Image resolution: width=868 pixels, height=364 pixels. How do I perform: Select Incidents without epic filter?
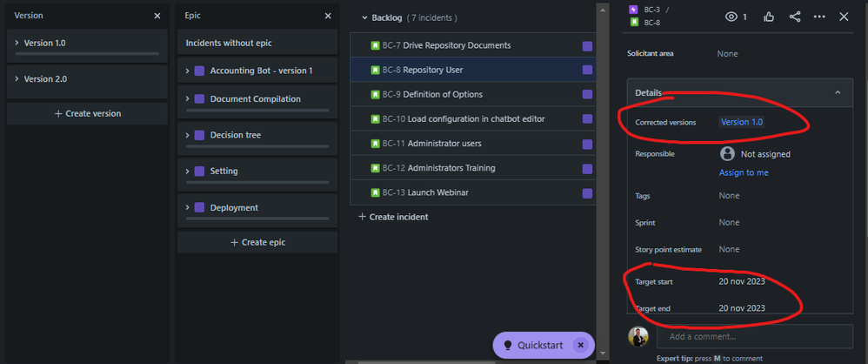257,43
